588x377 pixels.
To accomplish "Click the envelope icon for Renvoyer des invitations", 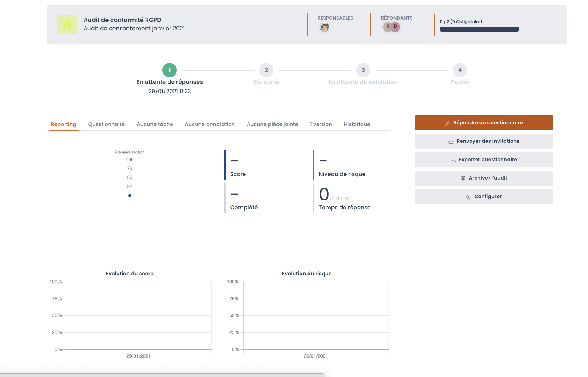I will (451, 142).
